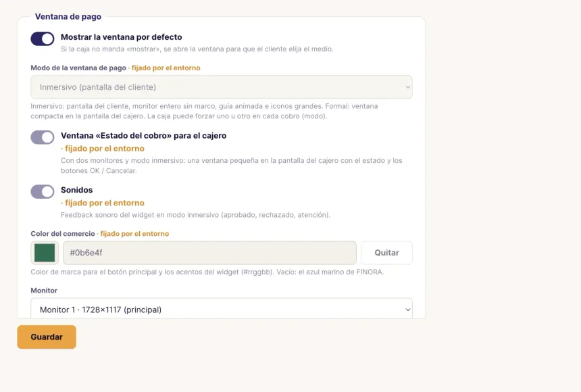Viewport: 581px width, 392px height.
Task: Click 'Modo de la ventana de pago' label
Action: coord(78,68)
